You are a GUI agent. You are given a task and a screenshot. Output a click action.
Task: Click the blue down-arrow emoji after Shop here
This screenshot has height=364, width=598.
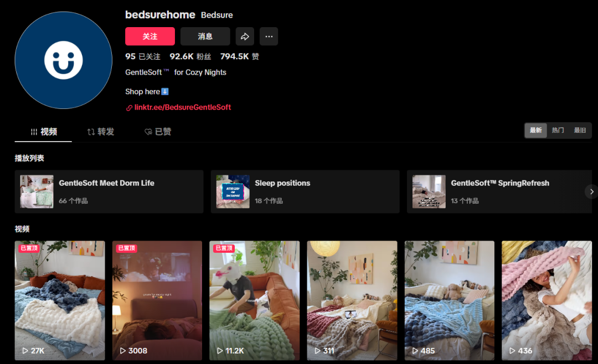click(x=165, y=91)
